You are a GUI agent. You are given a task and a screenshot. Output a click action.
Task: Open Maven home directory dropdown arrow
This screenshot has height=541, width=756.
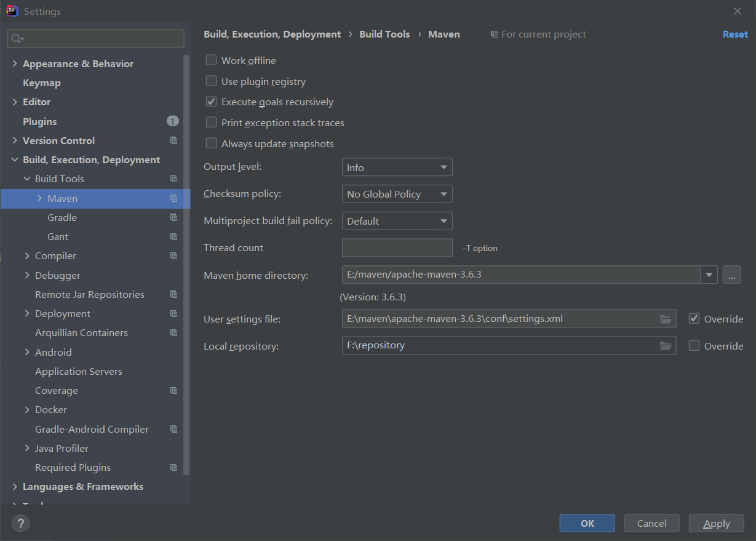pos(709,275)
